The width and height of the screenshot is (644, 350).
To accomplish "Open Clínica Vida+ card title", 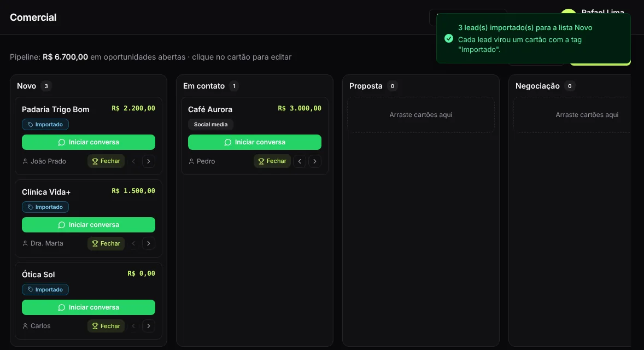I will pos(46,192).
